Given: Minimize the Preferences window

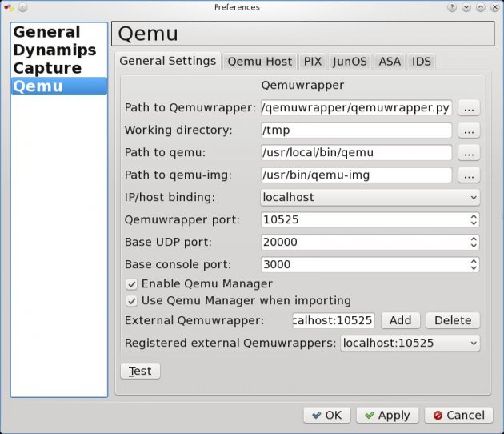Looking at the screenshot, I should [466, 7].
